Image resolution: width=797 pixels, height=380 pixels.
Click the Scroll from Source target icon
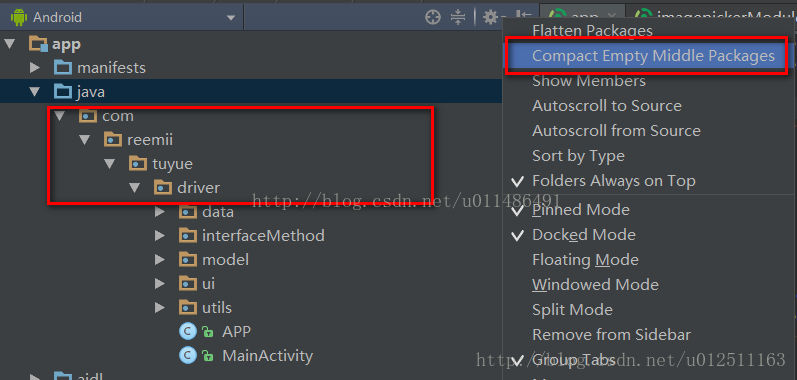click(x=433, y=18)
